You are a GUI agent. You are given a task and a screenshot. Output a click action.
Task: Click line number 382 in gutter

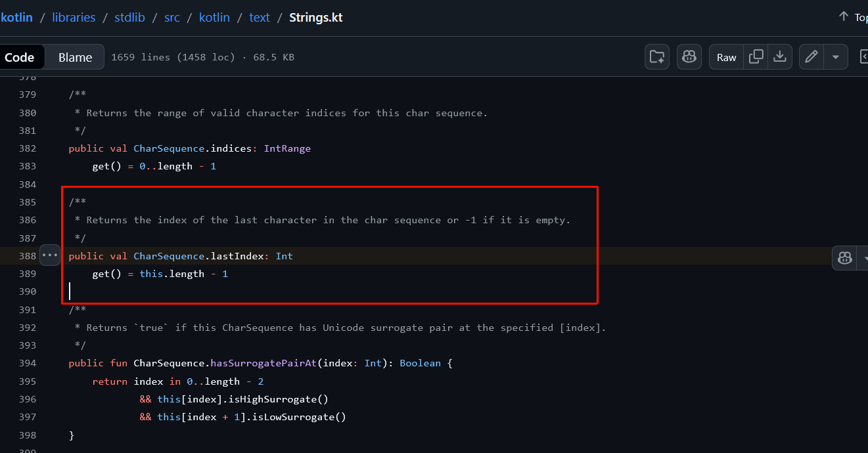(27, 148)
